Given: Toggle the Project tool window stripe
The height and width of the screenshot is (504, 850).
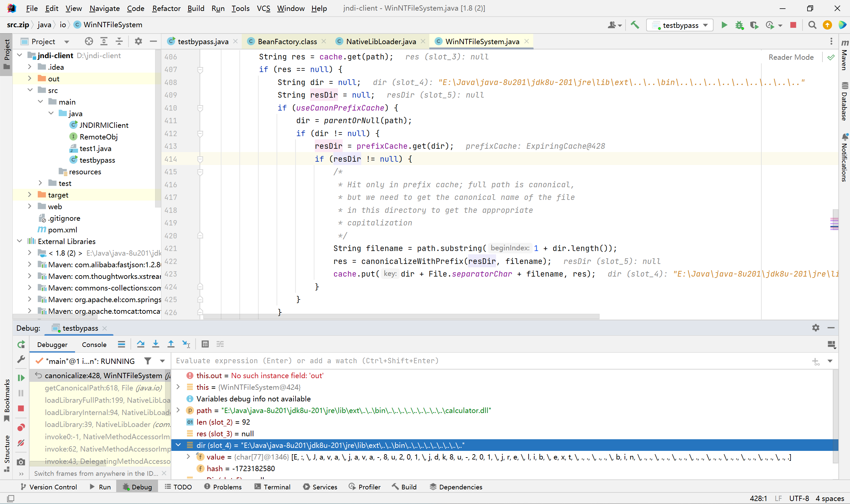Looking at the screenshot, I should (6, 54).
